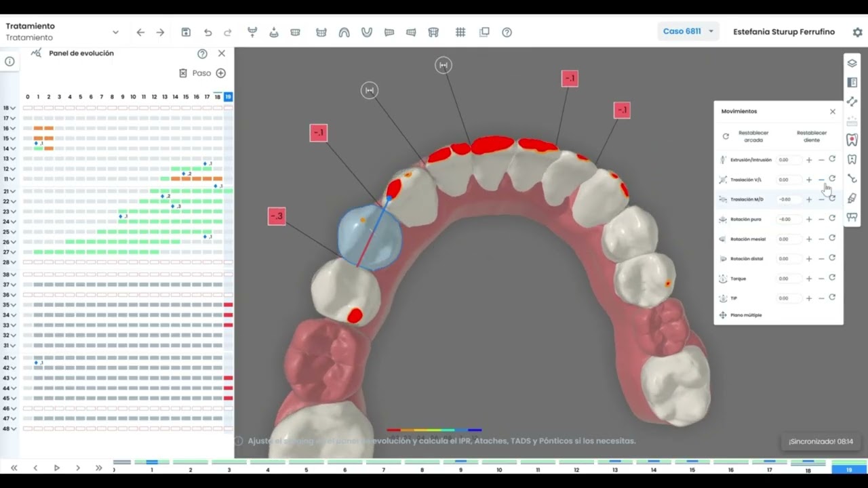Open the layers icon in right sidebar

[852, 63]
